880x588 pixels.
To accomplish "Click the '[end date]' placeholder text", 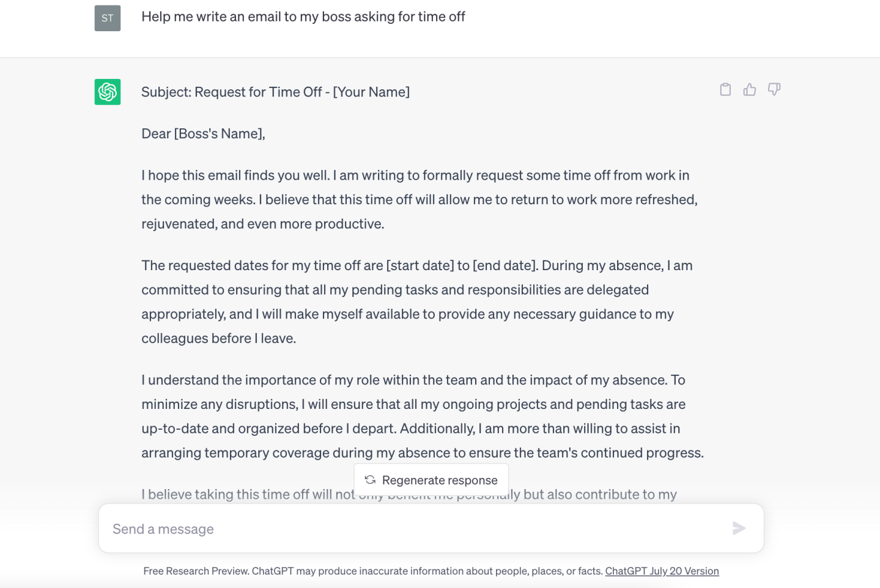I will coord(505,266).
